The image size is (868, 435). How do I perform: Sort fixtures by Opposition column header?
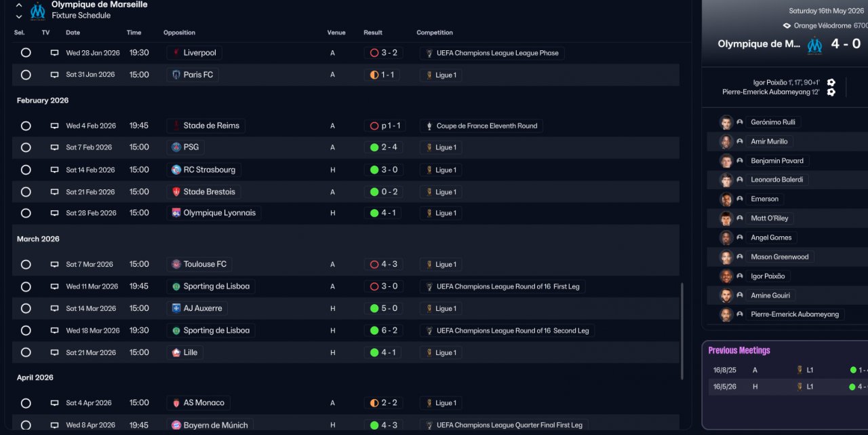[x=179, y=33]
